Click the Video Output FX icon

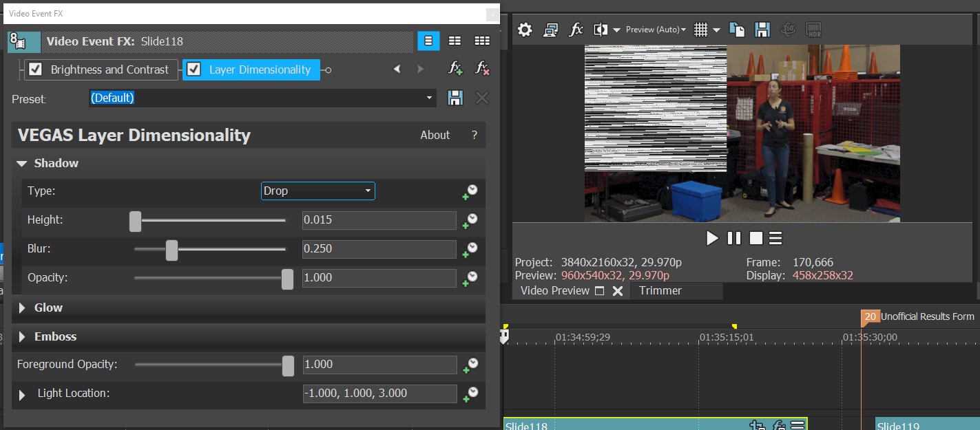(576, 30)
